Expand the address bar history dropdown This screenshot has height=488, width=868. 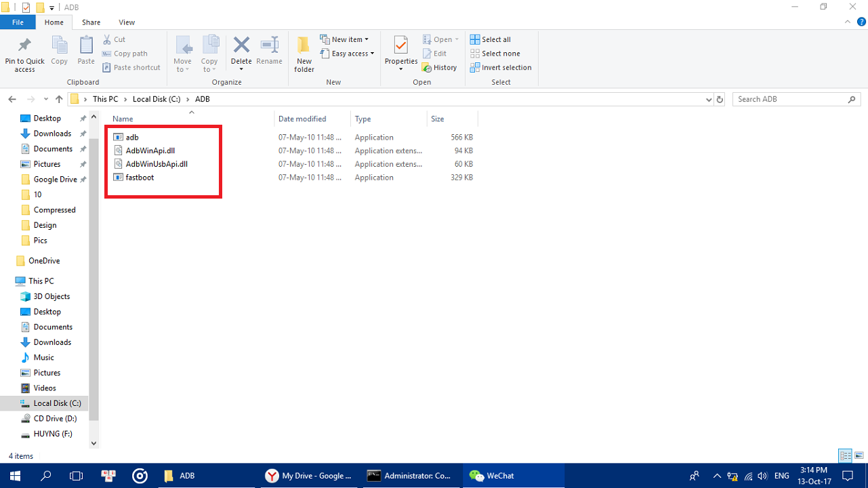(x=709, y=99)
